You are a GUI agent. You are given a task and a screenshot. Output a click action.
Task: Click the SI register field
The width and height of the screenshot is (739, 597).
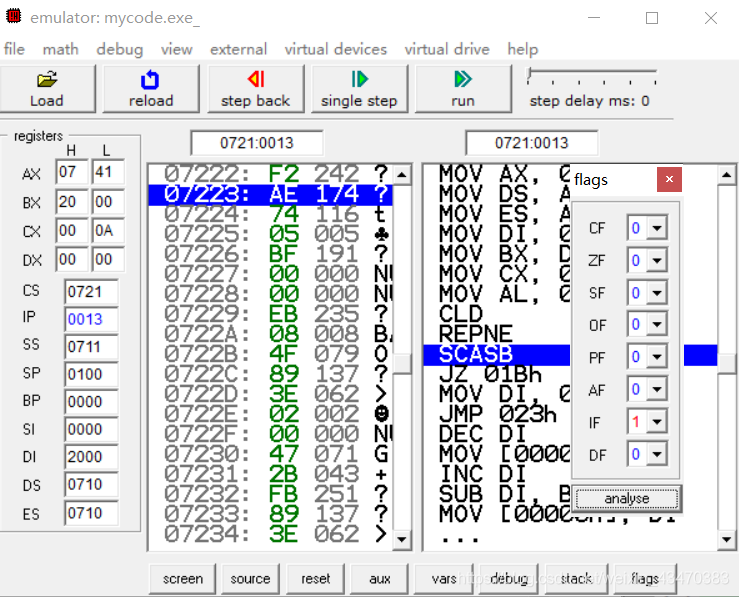[91, 429]
